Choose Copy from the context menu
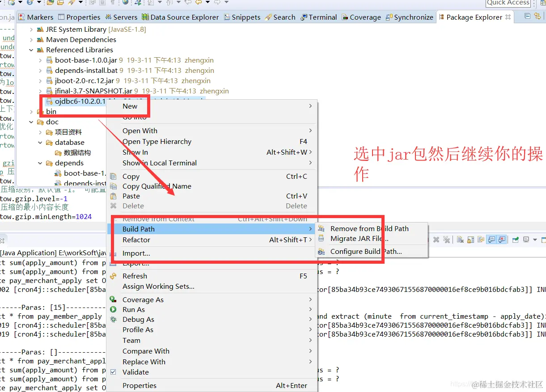 tap(212, 177)
